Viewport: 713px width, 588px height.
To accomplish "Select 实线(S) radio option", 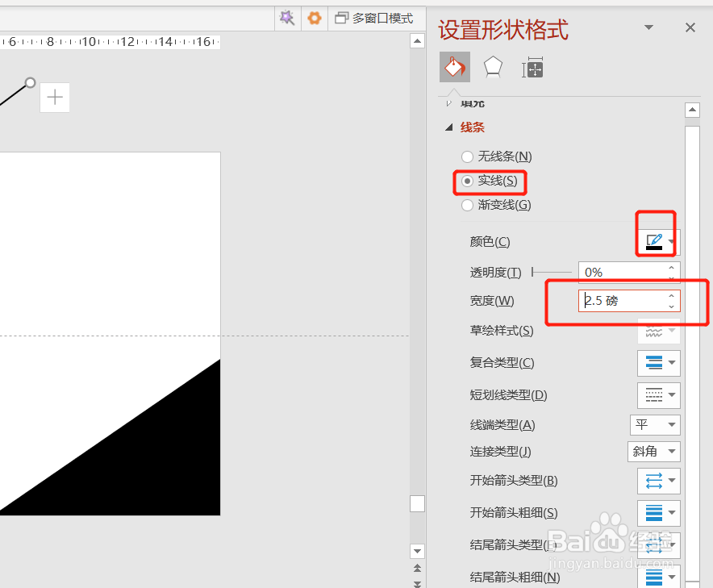I will tap(490, 181).
